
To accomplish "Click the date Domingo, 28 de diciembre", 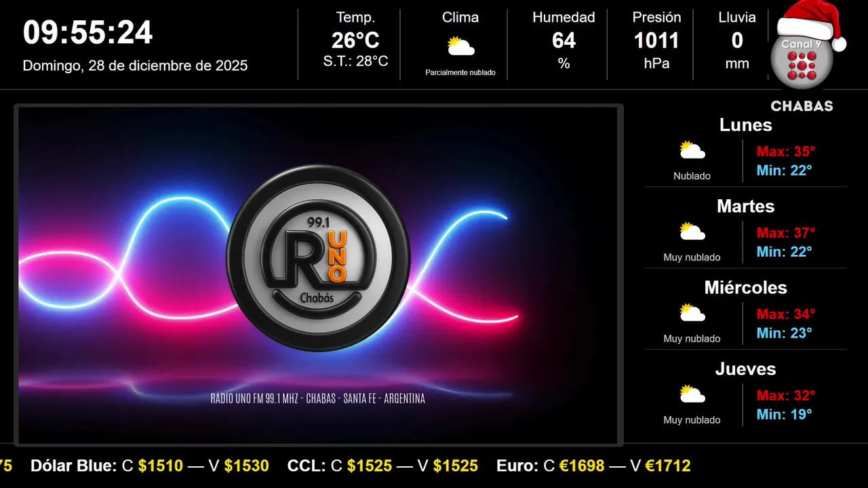I will pyautogui.click(x=135, y=66).
